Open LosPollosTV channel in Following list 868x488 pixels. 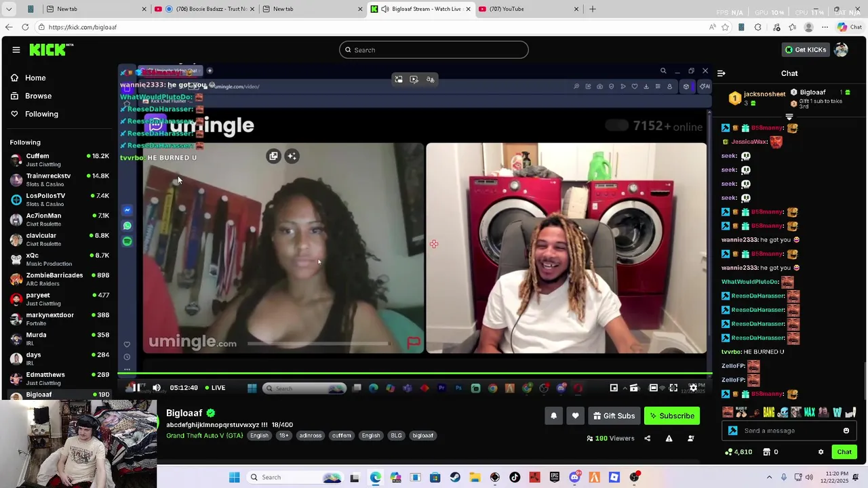(60, 199)
